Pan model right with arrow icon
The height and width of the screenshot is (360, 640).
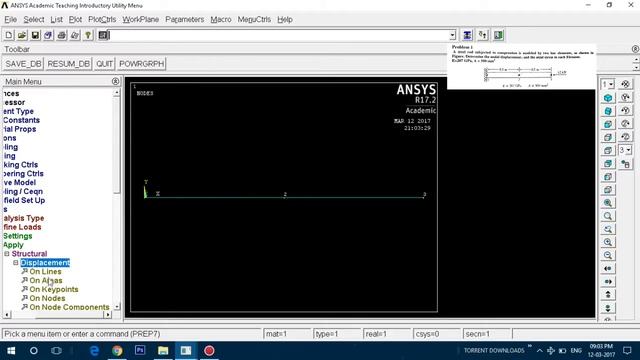[608, 281]
